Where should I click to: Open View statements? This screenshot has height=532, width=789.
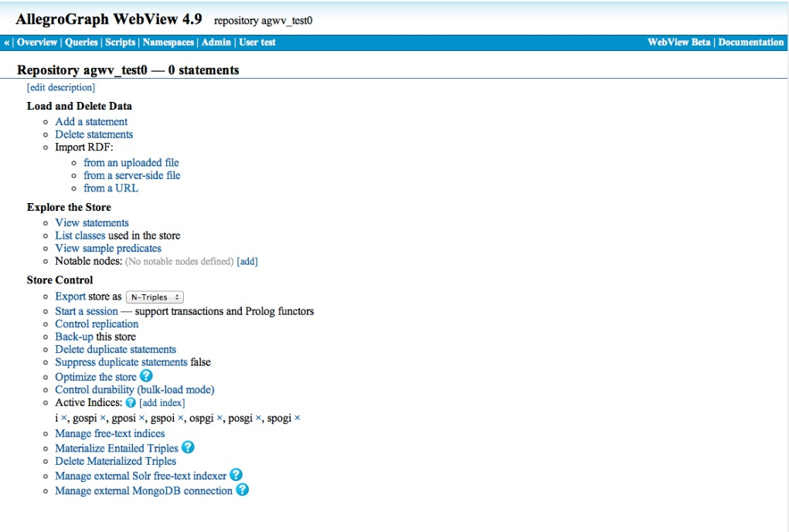point(92,222)
